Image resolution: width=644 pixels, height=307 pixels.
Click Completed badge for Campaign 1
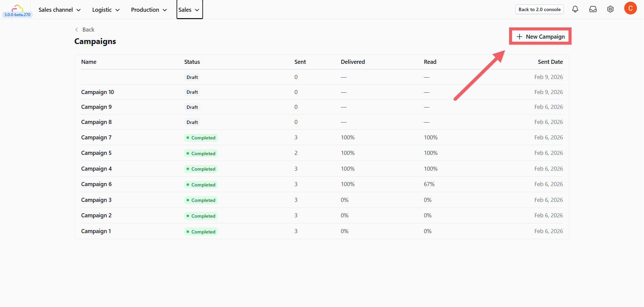pos(201,232)
